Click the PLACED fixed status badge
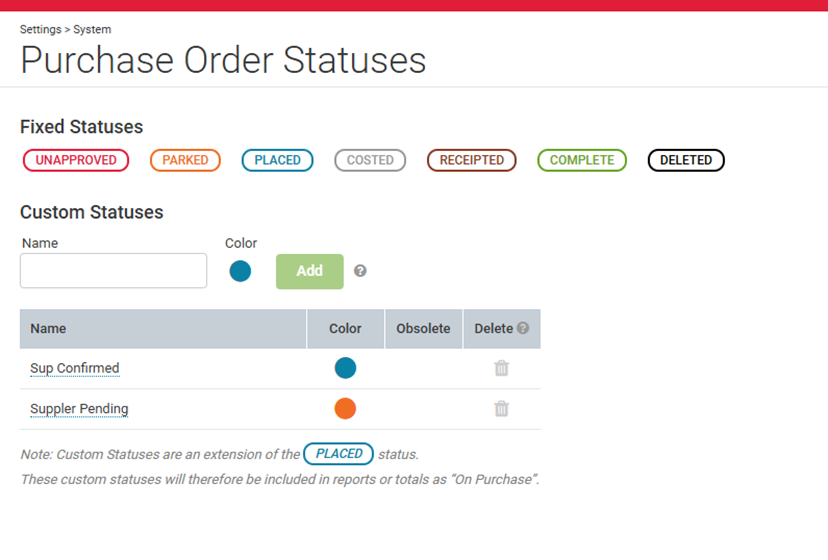The height and width of the screenshot is (560, 828). 277,160
